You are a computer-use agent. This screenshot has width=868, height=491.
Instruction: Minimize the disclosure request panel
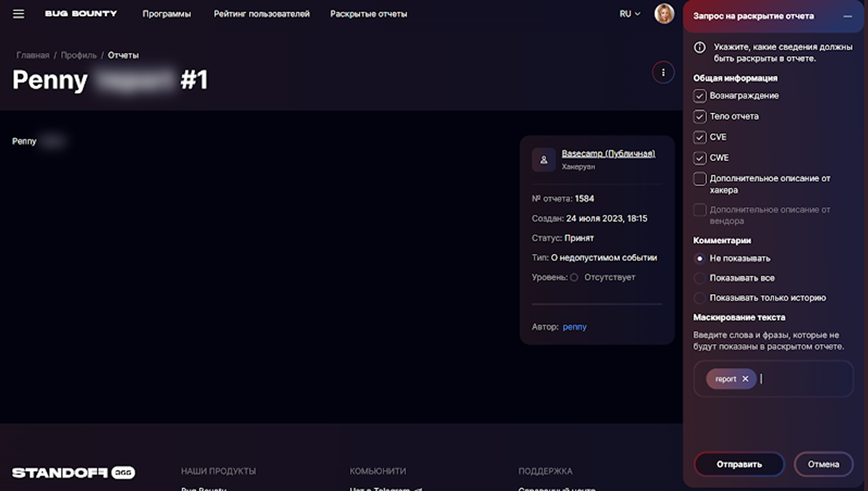(847, 16)
